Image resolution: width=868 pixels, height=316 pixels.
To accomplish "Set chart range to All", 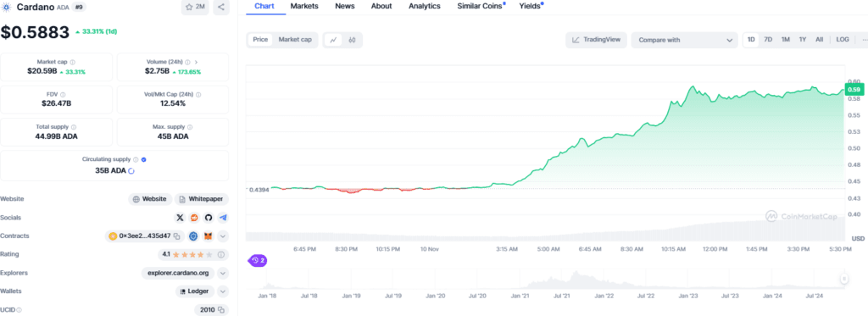I will coord(820,39).
